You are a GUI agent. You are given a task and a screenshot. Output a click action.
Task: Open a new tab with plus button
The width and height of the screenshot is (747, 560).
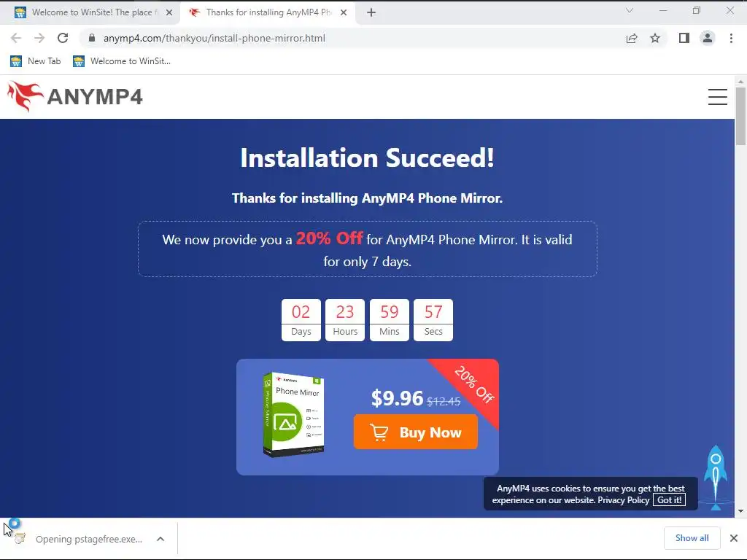371,12
